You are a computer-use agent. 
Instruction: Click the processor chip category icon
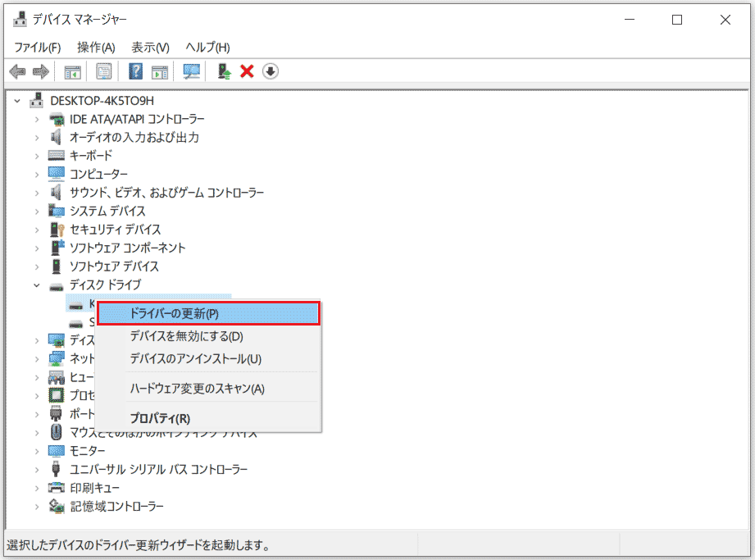(x=57, y=395)
